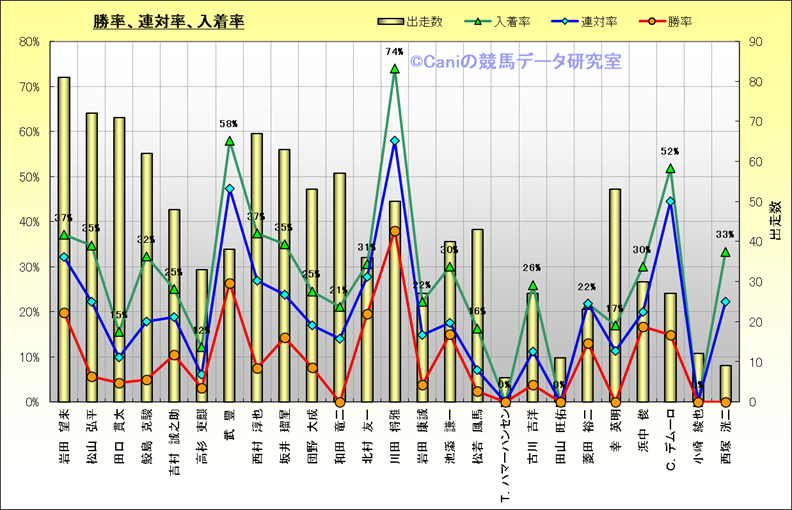Screen dimensions: 792x510
Task: Click the T.ハマーハンセン axis label
Action: [505, 448]
